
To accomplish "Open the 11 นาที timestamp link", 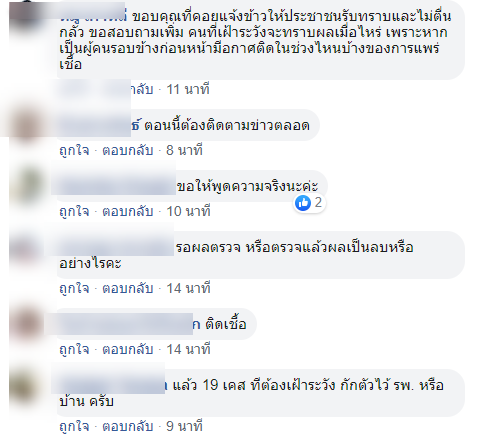I will point(188,90).
